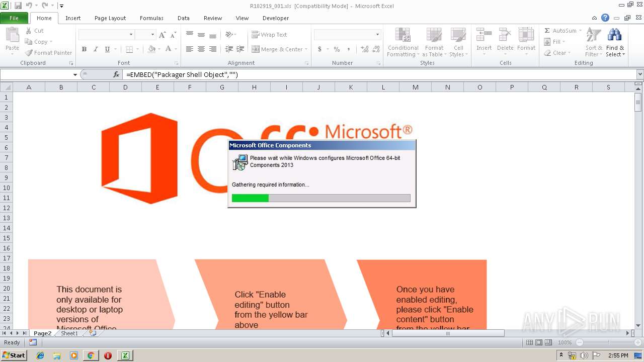Image resolution: width=644 pixels, height=362 pixels.
Task: Select the Format Painter brush
Action: tap(29, 53)
